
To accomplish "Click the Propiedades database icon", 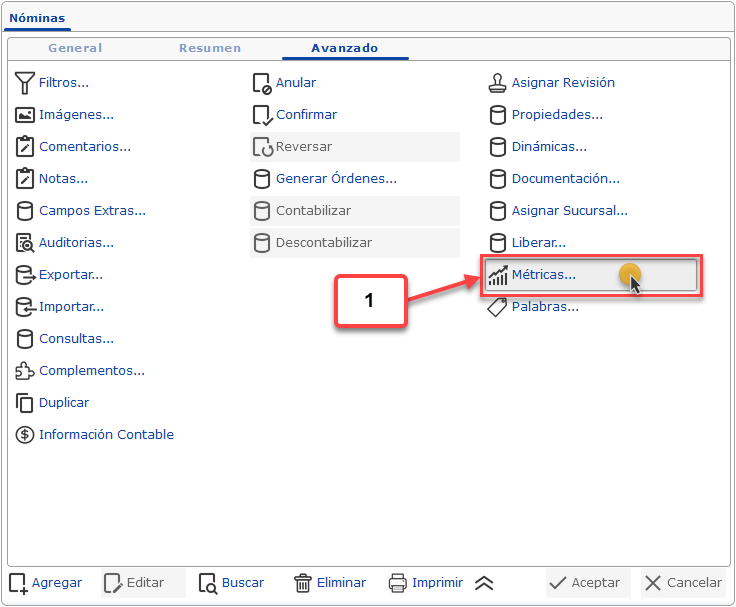I will click(x=498, y=115).
